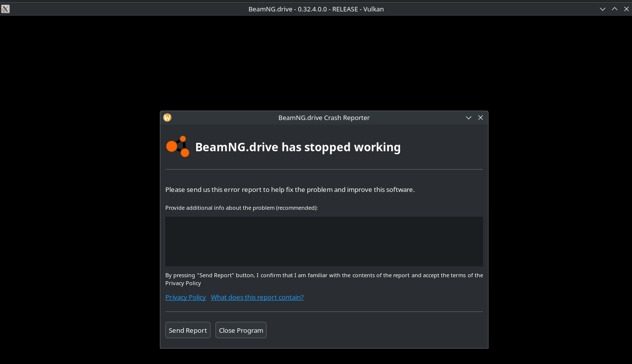
Task: Close the main BeamNG.drive Vulkan window
Action: [626, 9]
